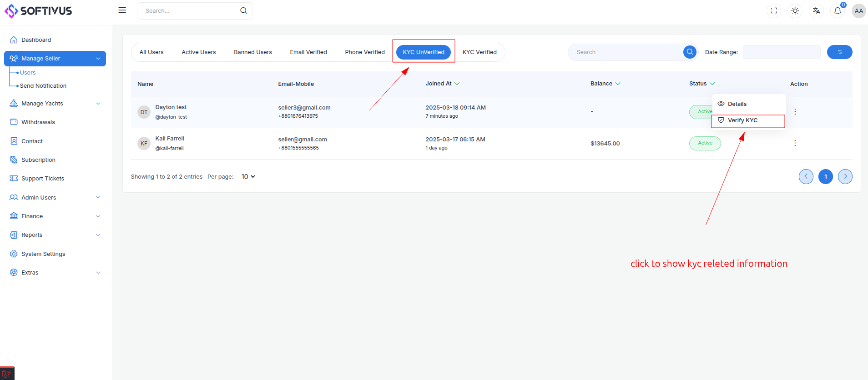Click the @dayton-test username
868x380 pixels.
coord(171,117)
